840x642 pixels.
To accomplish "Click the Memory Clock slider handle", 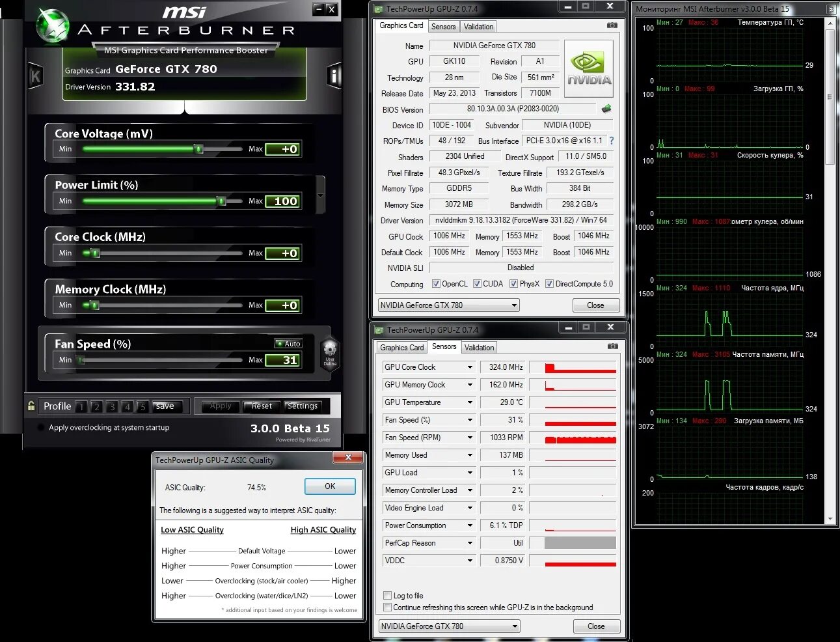I will pos(95,305).
